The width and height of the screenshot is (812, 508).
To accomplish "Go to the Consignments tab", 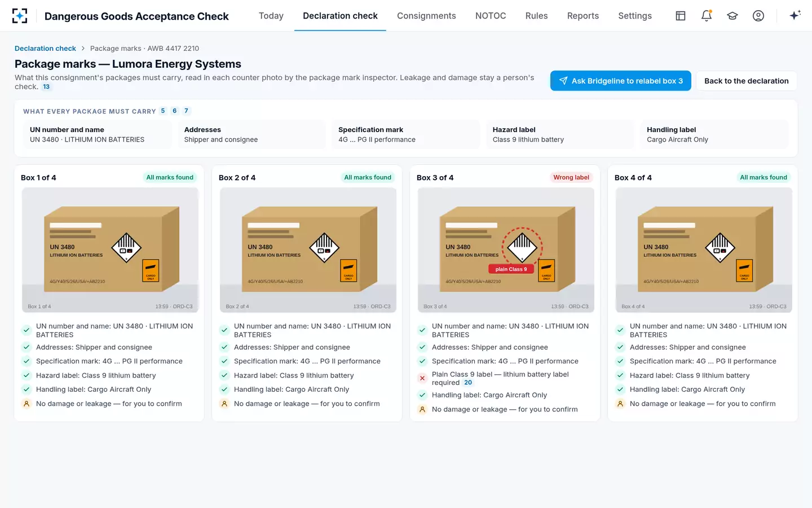I will coord(426,16).
